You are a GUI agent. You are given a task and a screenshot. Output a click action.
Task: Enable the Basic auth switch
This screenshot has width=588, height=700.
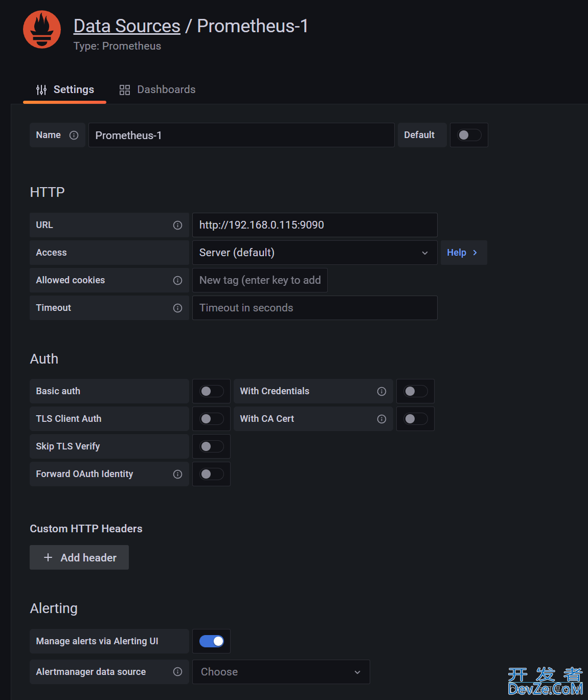point(211,391)
